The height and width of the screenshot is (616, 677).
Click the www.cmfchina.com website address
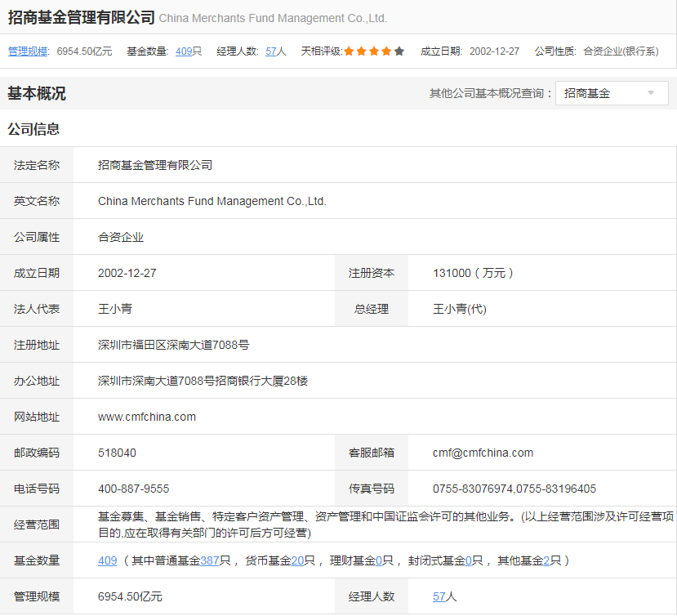coord(147,417)
